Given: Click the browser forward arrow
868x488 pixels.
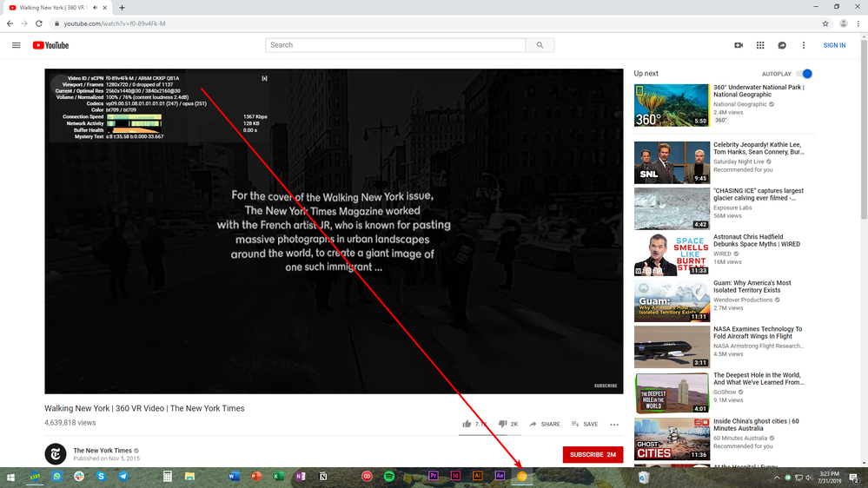Looking at the screenshot, I should tap(24, 23).
